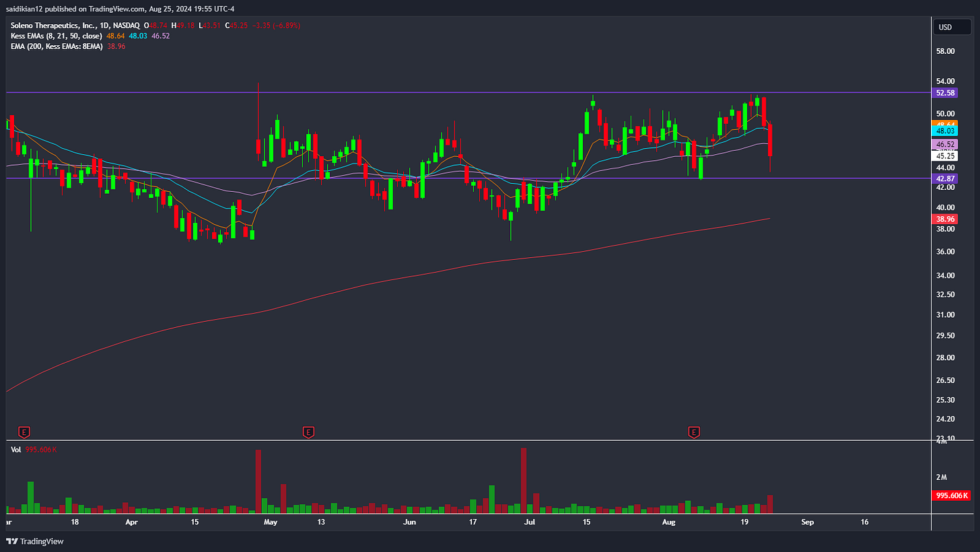Click the 16 date label after Sep
Image resolution: width=980 pixels, height=552 pixels.
[865, 522]
